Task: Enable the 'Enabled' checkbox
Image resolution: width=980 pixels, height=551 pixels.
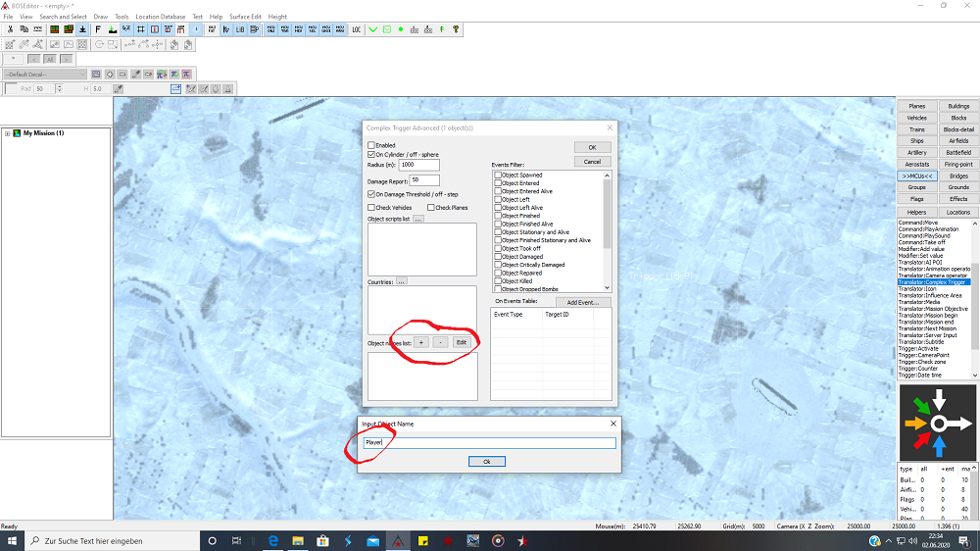Action: click(370, 145)
